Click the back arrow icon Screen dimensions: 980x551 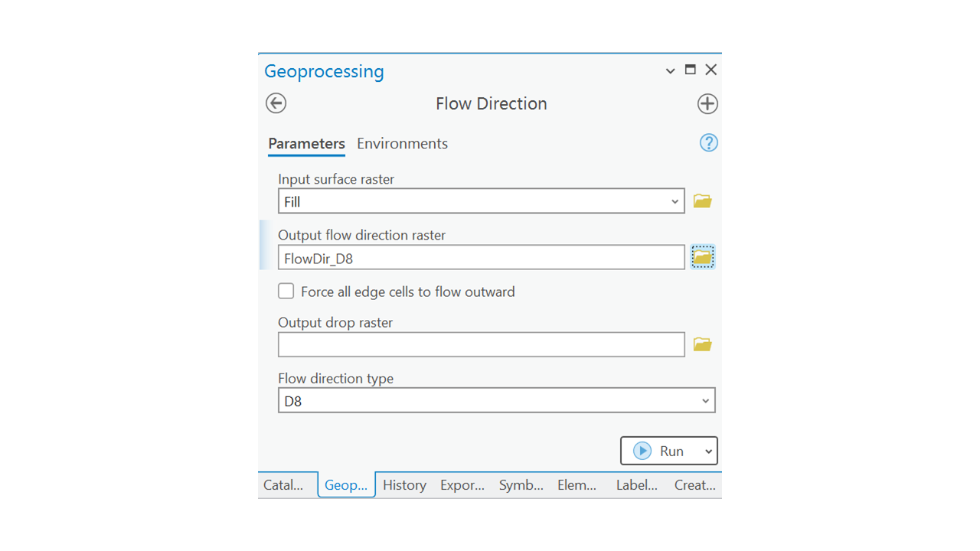click(276, 103)
